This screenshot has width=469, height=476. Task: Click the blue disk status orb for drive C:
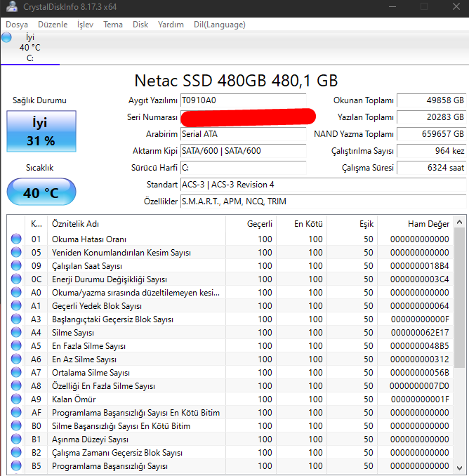7,37
